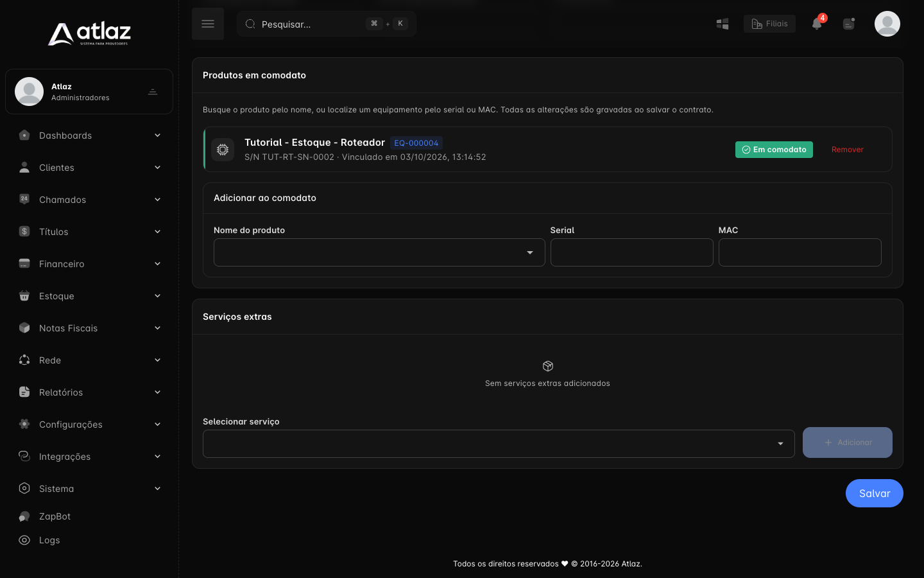Open the notifications bell
Image resolution: width=924 pixels, height=578 pixels.
pyautogui.click(x=817, y=24)
